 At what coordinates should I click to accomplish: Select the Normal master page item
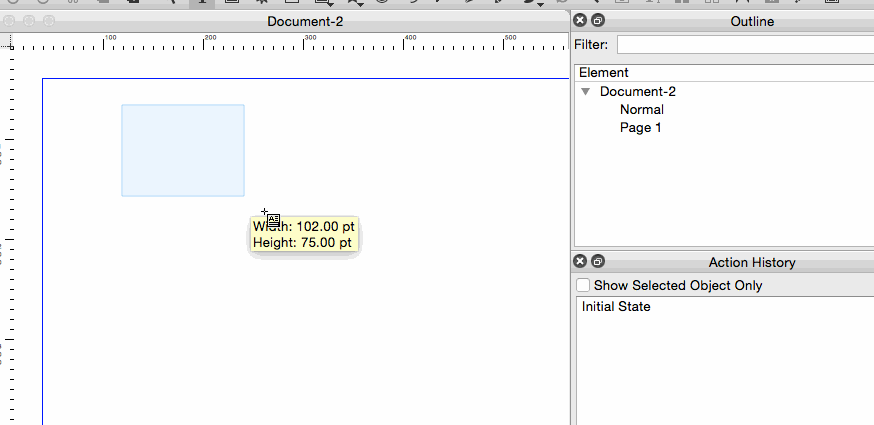(x=641, y=110)
